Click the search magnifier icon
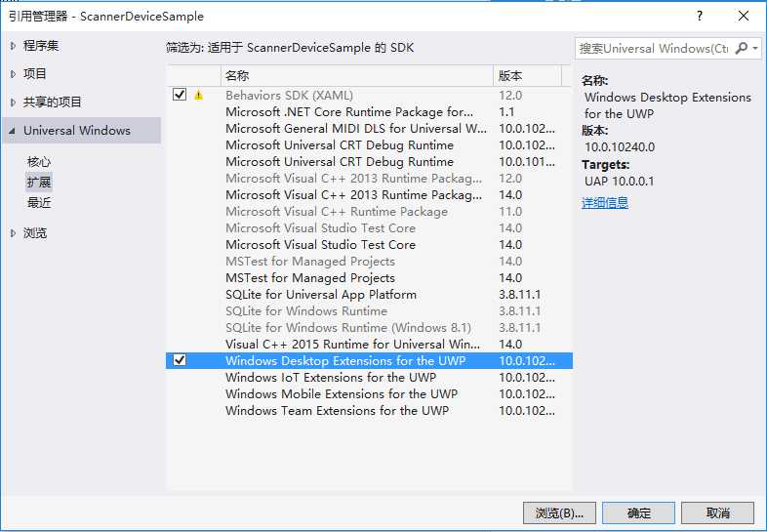Viewport: 767px width, 532px height. click(742, 48)
